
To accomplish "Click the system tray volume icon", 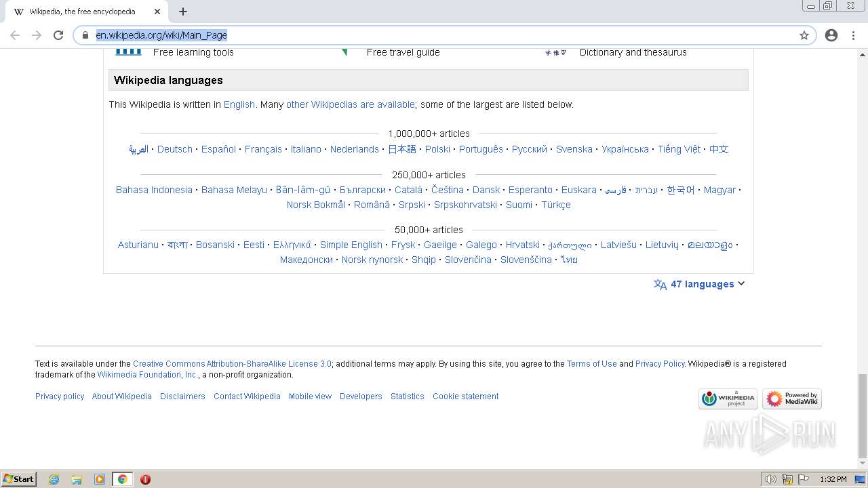I will [x=771, y=479].
